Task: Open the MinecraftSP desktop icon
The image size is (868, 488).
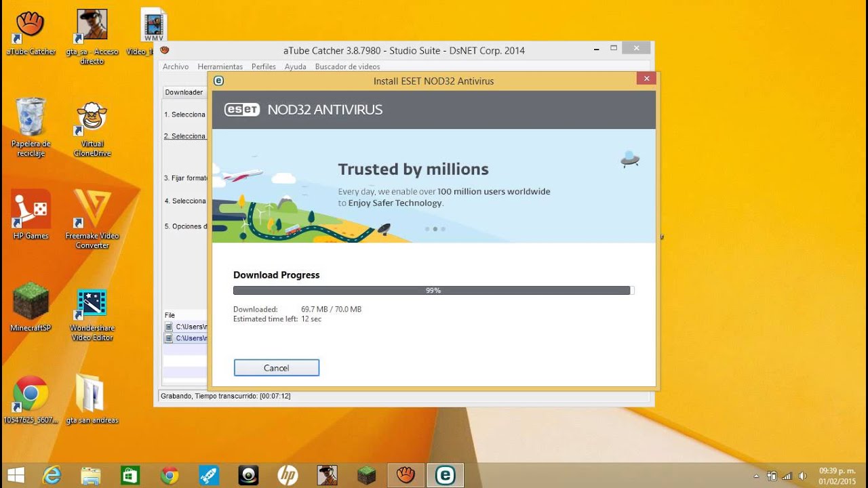Action: point(31,307)
